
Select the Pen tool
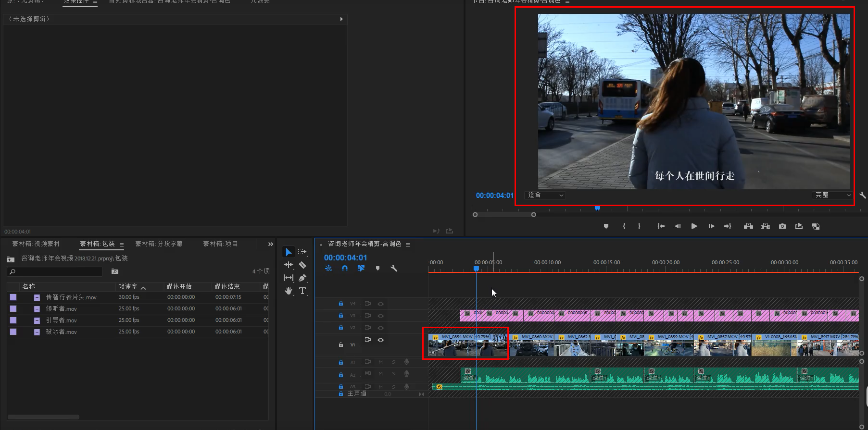(x=302, y=278)
